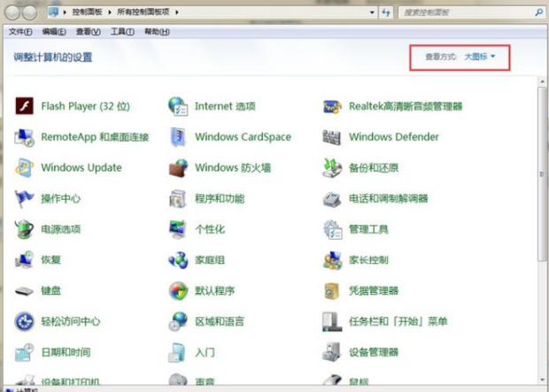
Task: Click the back navigation button
Action: 12,12
